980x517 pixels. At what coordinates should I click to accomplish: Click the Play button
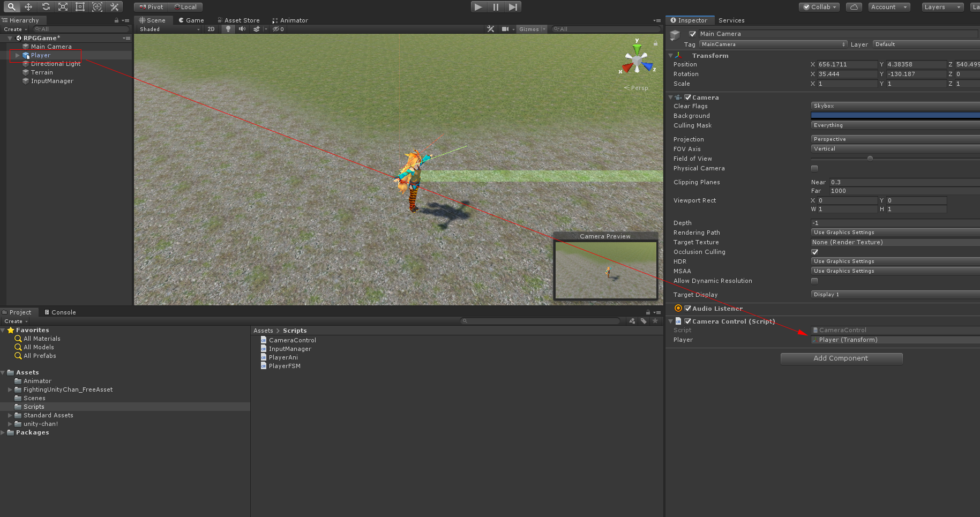coord(478,7)
